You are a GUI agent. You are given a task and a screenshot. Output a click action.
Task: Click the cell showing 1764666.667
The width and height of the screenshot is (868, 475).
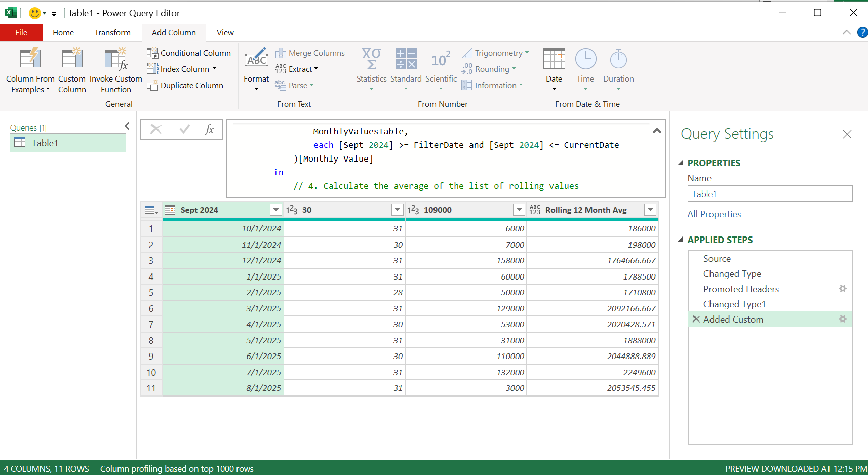point(593,260)
